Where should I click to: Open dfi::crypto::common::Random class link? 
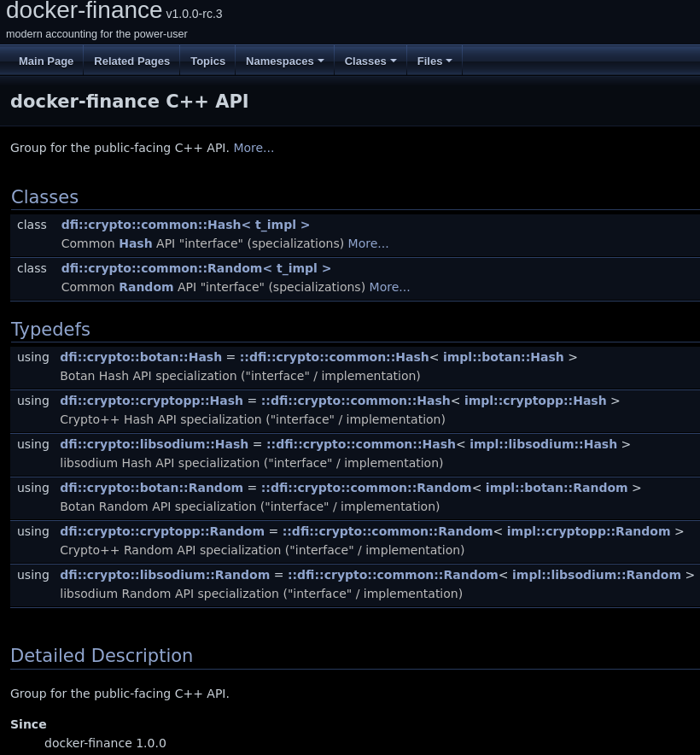[x=195, y=268]
